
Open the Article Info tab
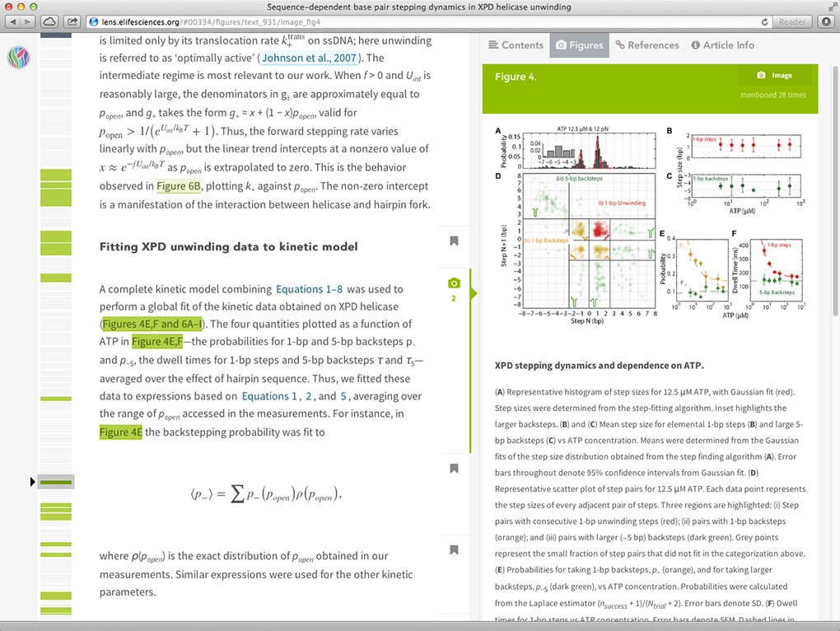click(723, 45)
